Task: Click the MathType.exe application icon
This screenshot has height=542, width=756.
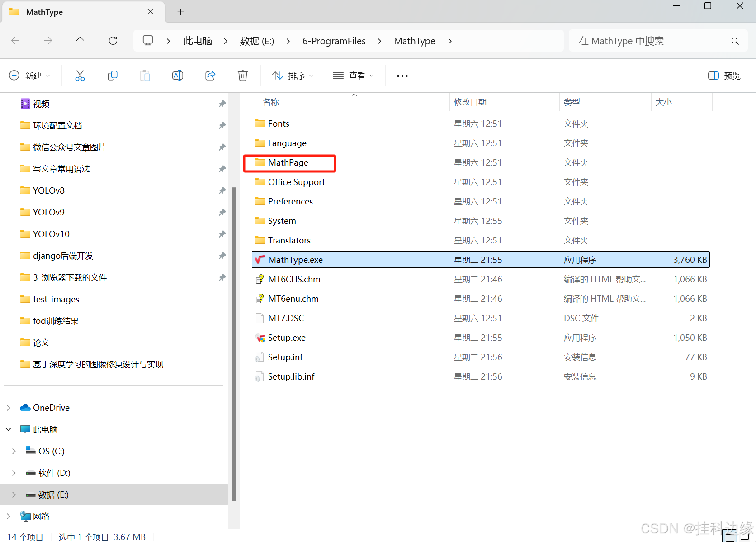Action: click(260, 260)
